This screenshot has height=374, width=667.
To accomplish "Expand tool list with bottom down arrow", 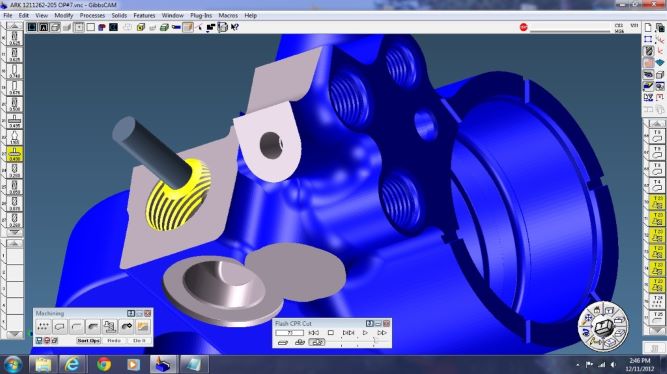I will click(x=14, y=232).
